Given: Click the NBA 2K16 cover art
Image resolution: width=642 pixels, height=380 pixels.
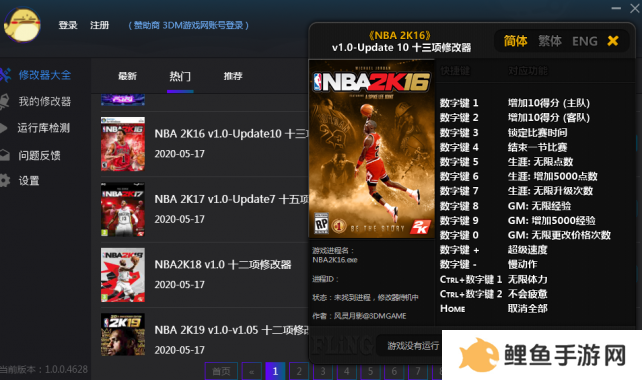Looking at the screenshot, I should (x=371, y=149).
